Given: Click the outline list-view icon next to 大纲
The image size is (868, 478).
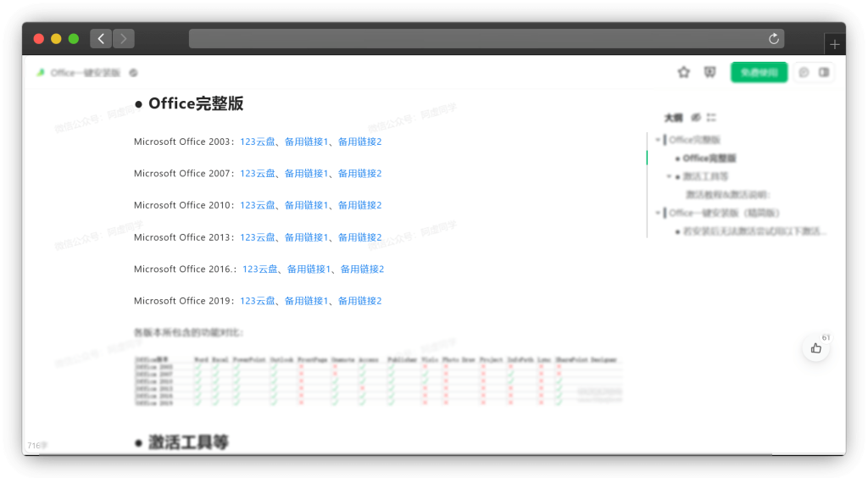Looking at the screenshot, I should point(711,117).
